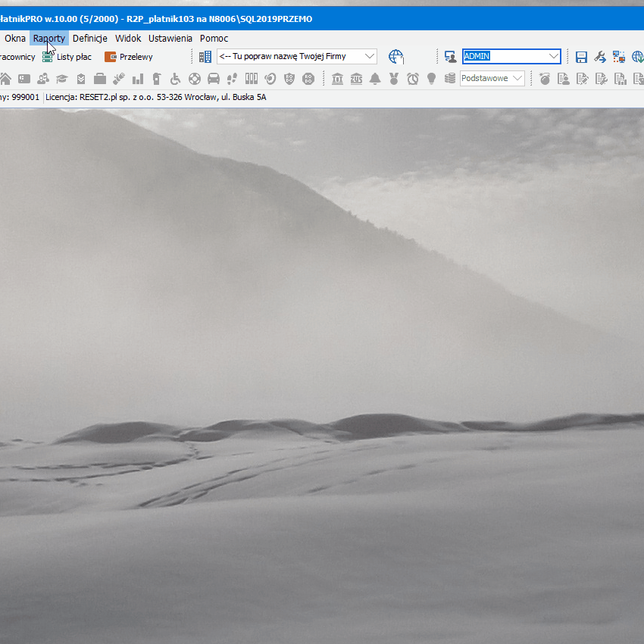This screenshot has height=644, width=644.
Task: Click the RODO octagon icon
Action: tap(308, 79)
